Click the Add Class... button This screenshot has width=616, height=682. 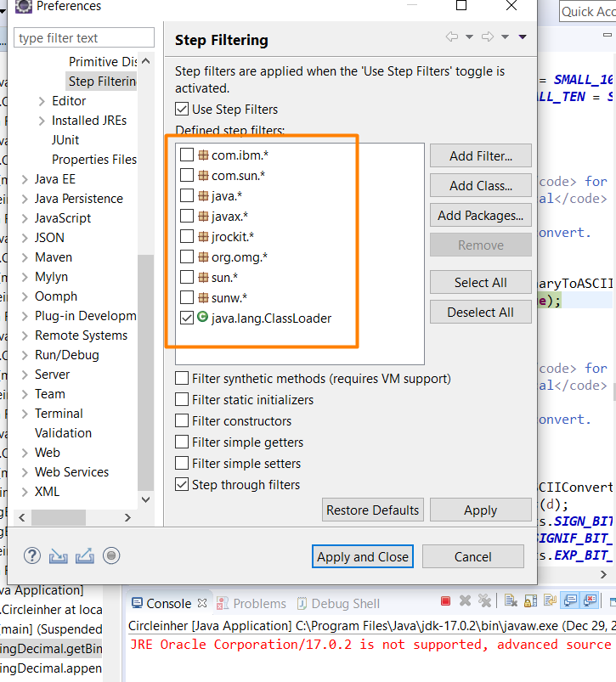pos(481,185)
